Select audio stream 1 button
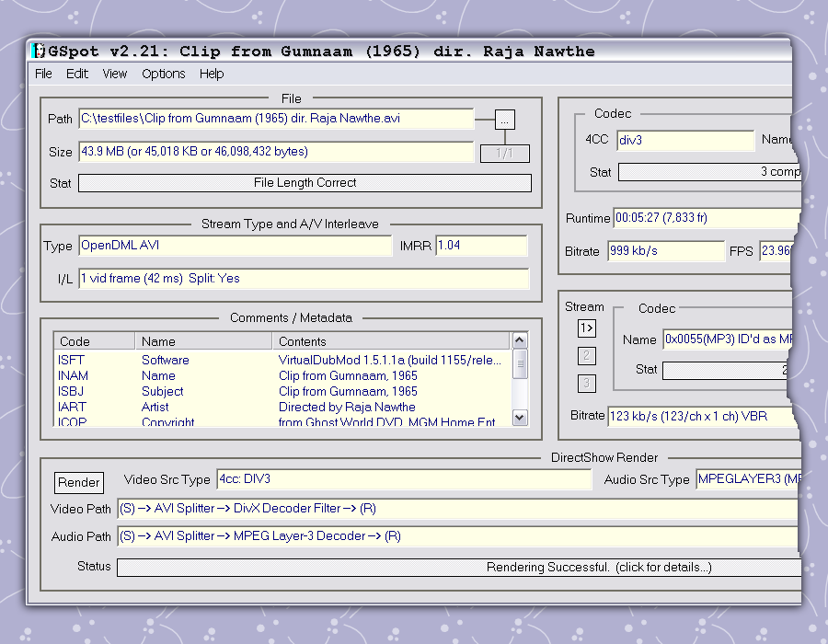Viewport: 828px width, 644px height. click(587, 328)
